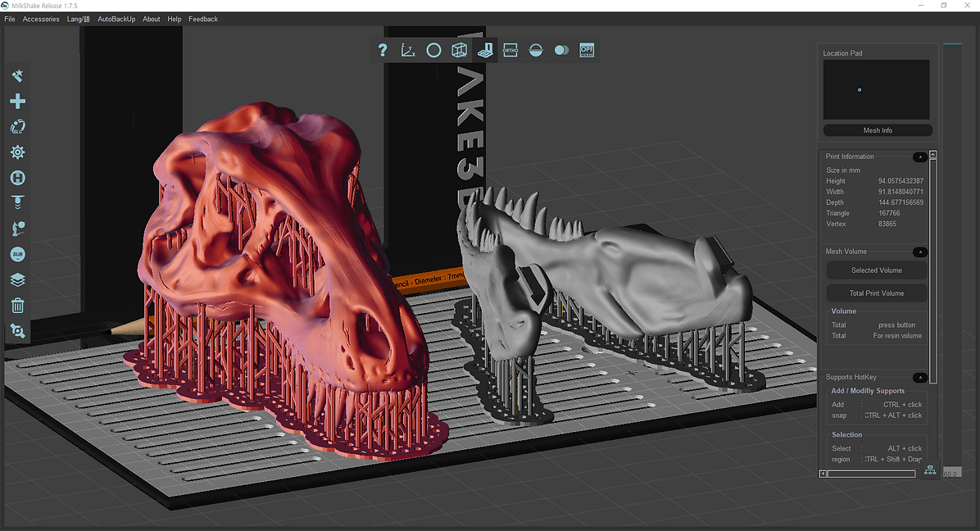Click the 'Size in mm' label
This screenshot has width=980, height=531.
tap(843, 170)
